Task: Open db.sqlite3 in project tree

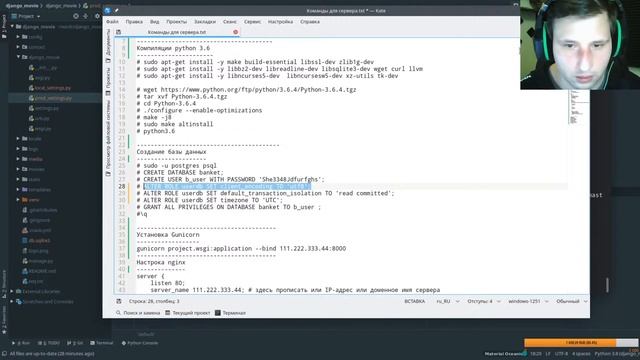Action: pos(36,240)
